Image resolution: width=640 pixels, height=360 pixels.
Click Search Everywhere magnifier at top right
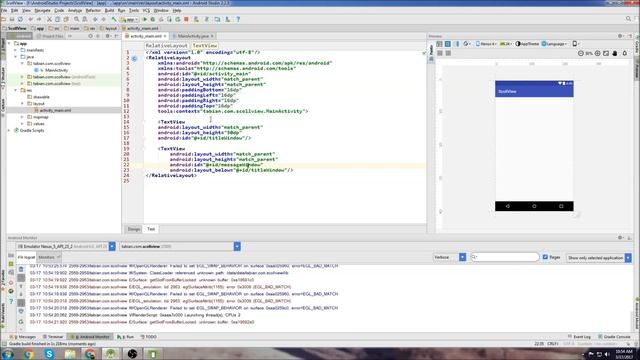point(629,19)
